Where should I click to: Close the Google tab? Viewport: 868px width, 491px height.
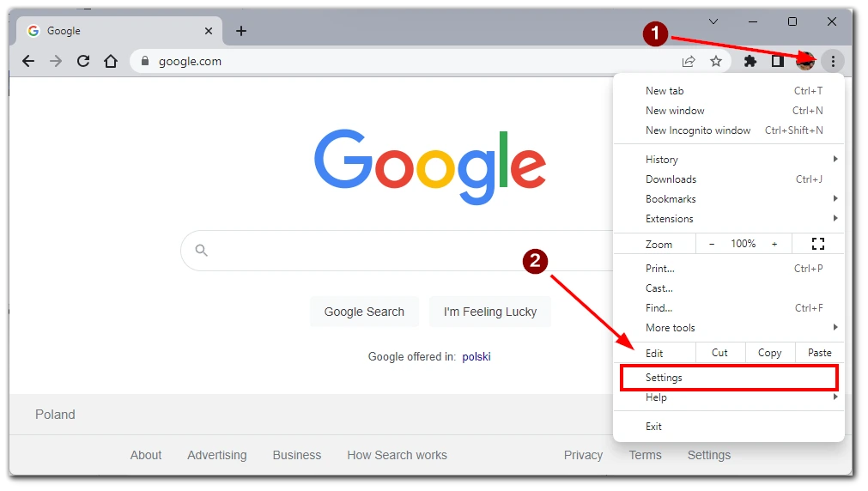click(x=209, y=31)
